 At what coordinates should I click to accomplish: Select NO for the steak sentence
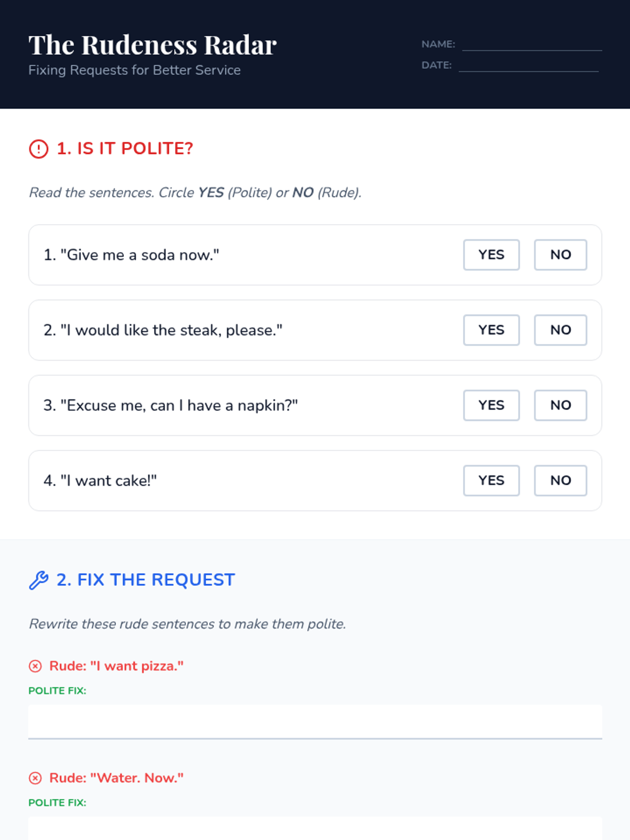[x=560, y=330]
